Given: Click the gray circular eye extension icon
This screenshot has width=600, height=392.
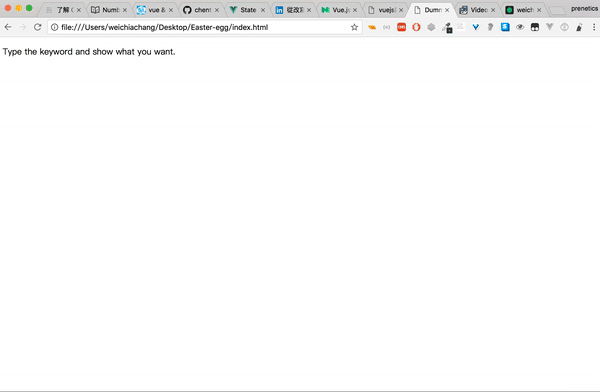Looking at the screenshot, I should (564, 27).
